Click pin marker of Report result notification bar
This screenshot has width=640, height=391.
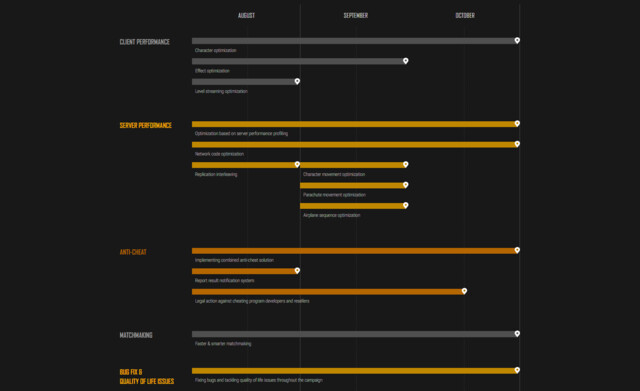tap(297, 271)
